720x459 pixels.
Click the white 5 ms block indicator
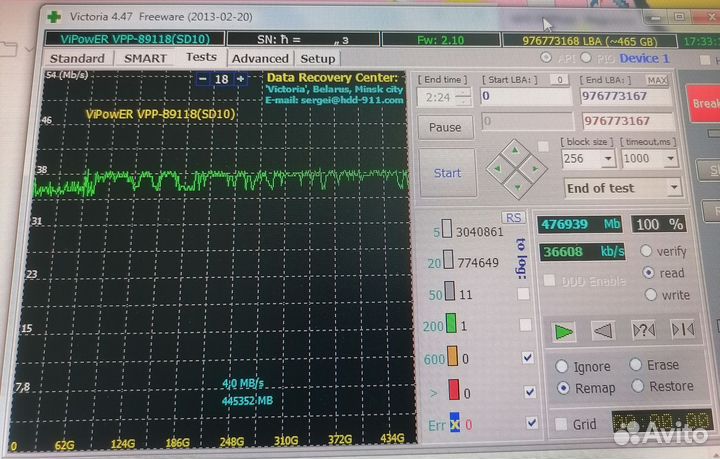tap(446, 228)
